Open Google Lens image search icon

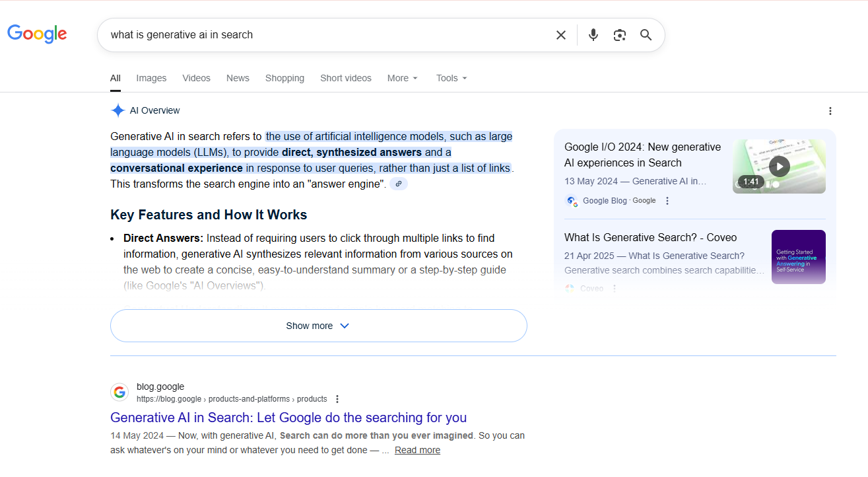coord(619,35)
